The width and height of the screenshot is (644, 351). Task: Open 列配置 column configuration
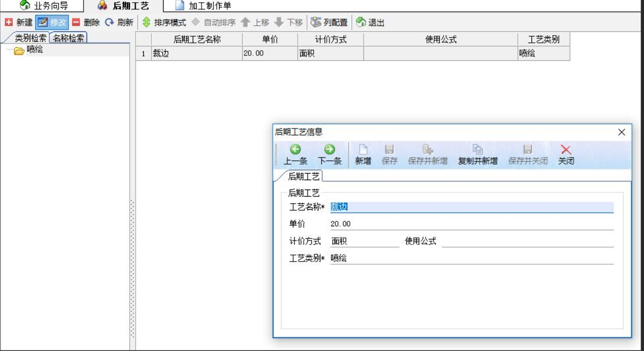click(329, 23)
